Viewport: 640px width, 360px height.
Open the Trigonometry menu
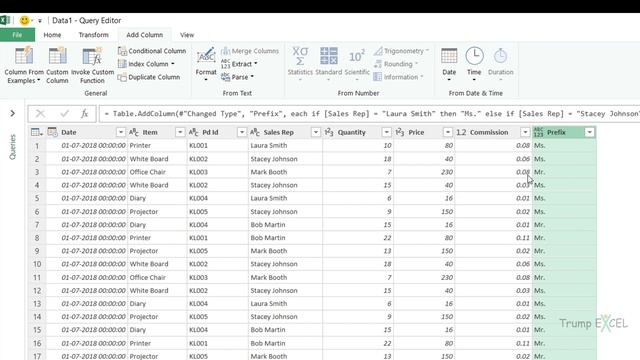tap(401, 51)
